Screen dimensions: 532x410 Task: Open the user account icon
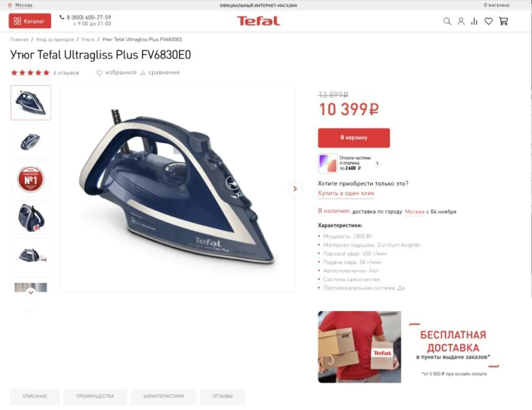coord(461,21)
